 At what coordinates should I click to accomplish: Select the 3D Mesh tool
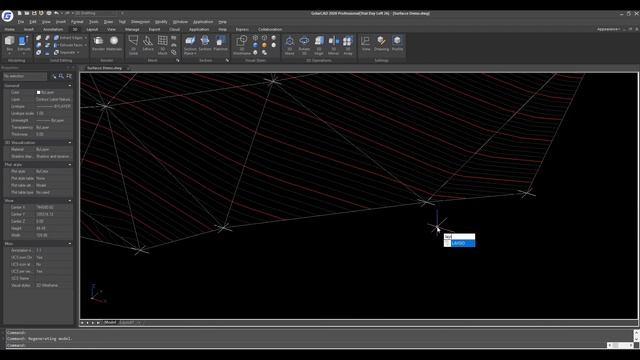(162, 45)
